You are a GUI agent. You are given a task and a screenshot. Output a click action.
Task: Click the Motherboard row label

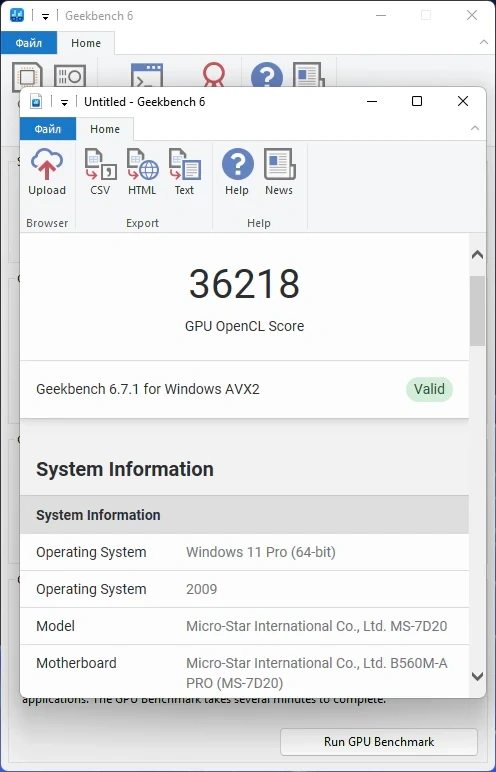point(76,663)
